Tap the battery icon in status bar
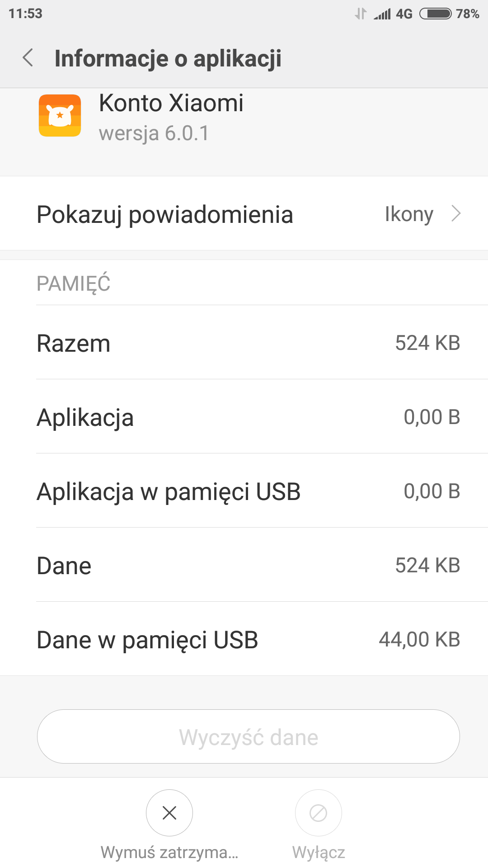This screenshot has height=868, width=488. click(435, 14)
